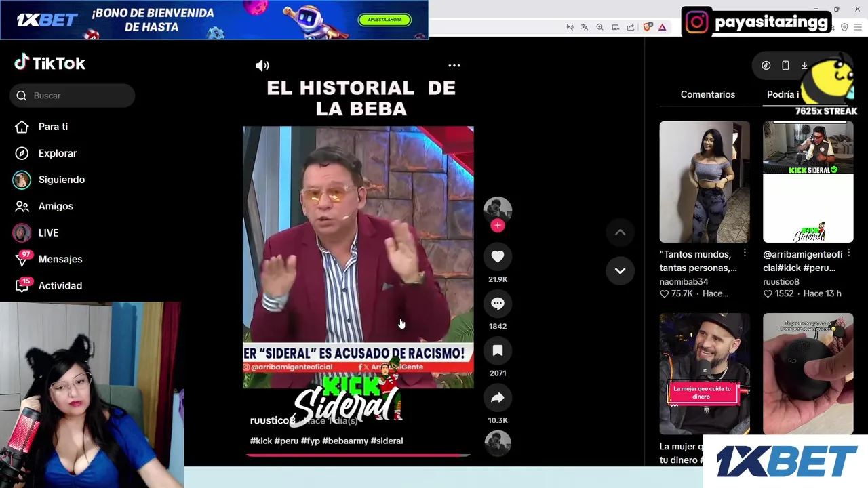Go to previous video with up chevron
The image size is (868, 488).
pyautogui.click(x=620, y=232)
